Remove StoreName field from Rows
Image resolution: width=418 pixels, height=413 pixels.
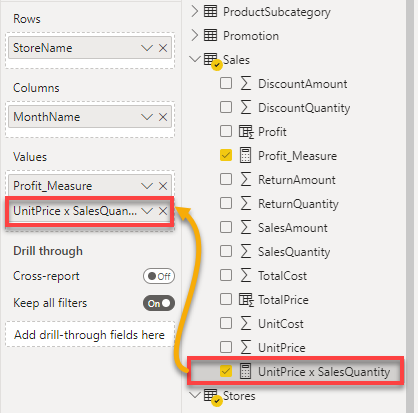point(163,48)
